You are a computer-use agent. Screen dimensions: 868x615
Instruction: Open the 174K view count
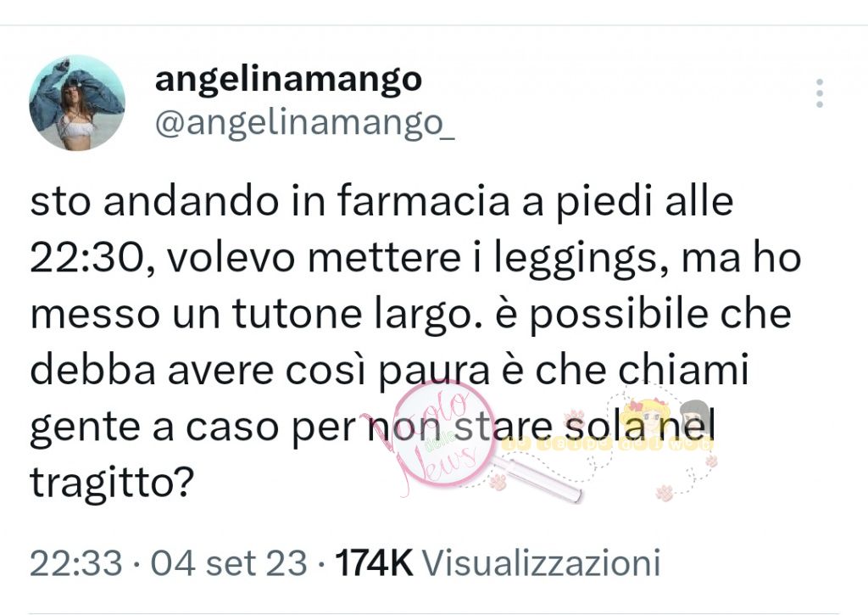pos(374,563)
